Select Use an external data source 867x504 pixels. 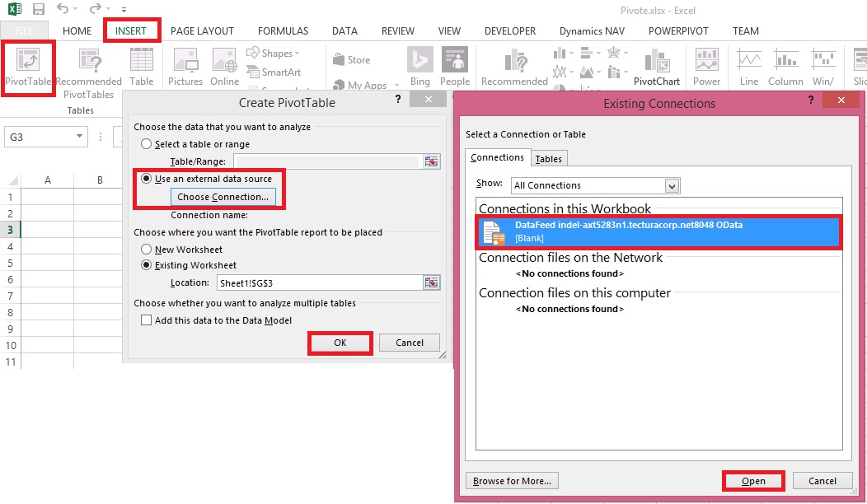click(148, 179)
